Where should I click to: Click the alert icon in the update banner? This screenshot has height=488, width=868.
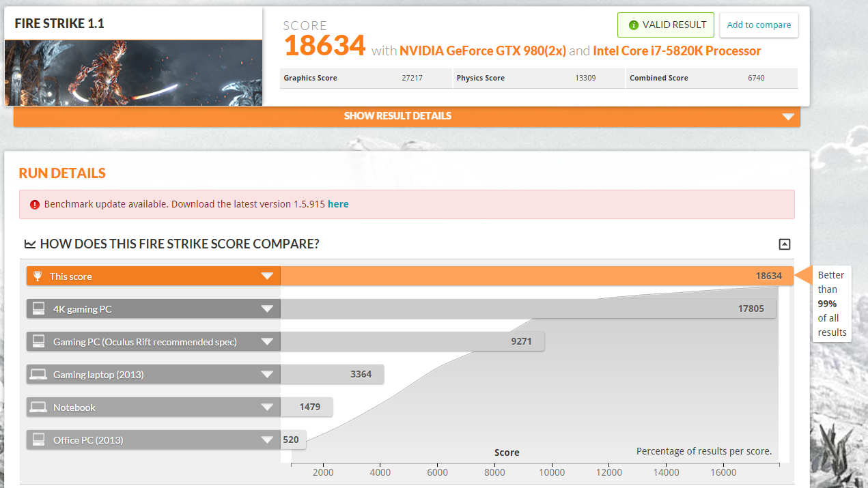click(34, 203)
